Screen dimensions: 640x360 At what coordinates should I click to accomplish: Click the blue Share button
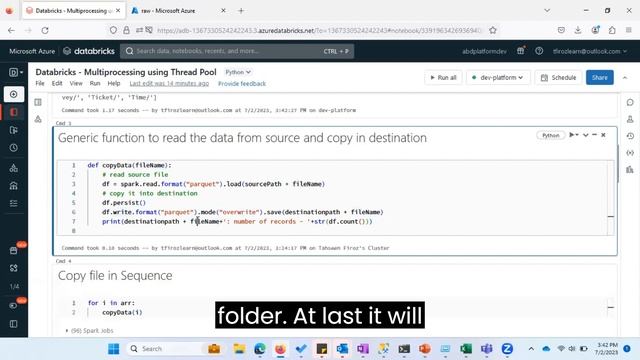[600, 78]
